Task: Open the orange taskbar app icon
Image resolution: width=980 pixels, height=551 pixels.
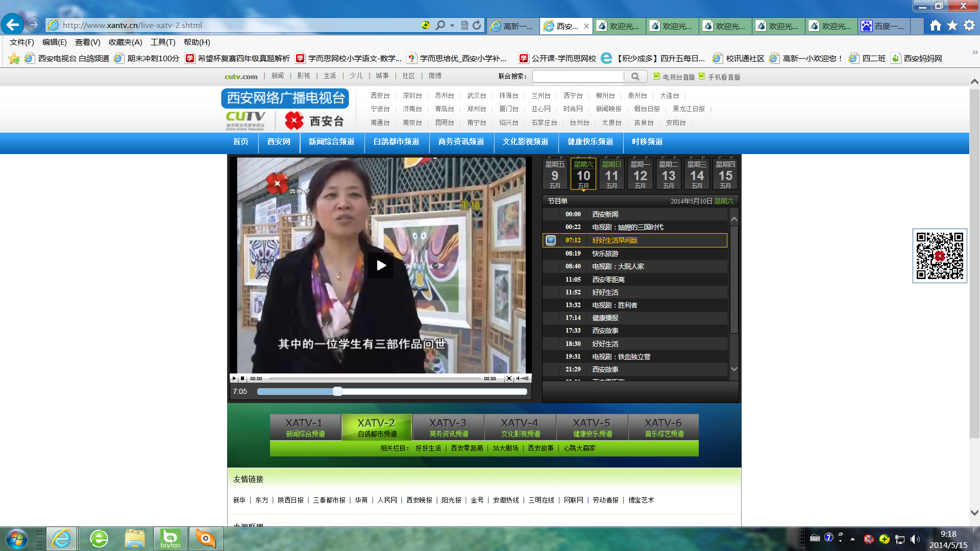Action: (x=206, y=539)
